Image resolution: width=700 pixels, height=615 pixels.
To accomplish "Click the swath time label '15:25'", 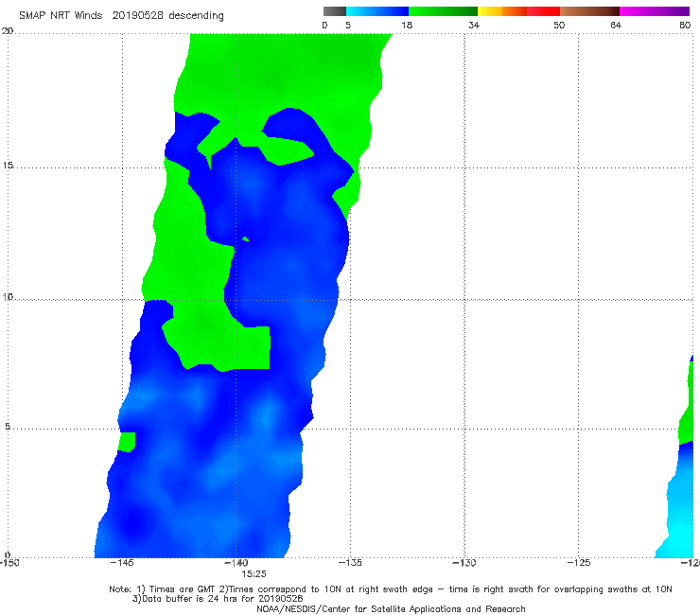I will (254, 574).
